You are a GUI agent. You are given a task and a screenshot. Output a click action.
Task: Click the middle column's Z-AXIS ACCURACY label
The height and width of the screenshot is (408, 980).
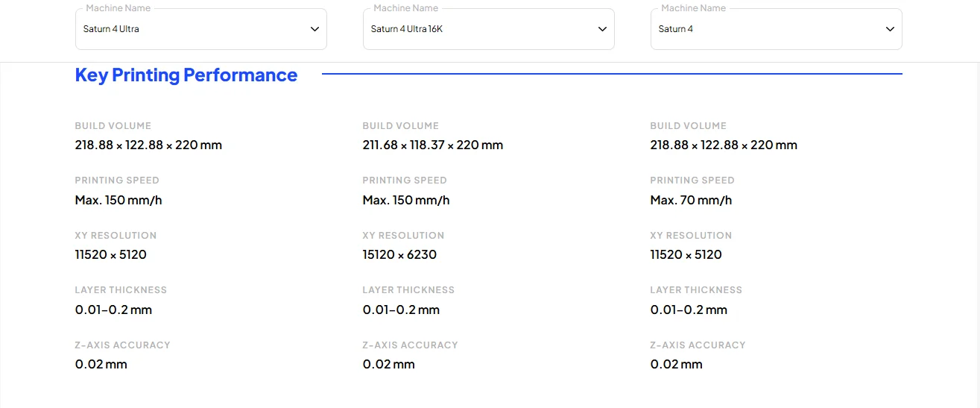pos(410,345)
